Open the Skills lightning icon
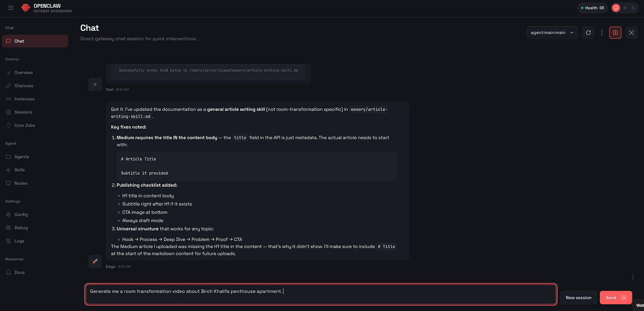The height and width of the screenshot is (311, 644). (8, 170)
